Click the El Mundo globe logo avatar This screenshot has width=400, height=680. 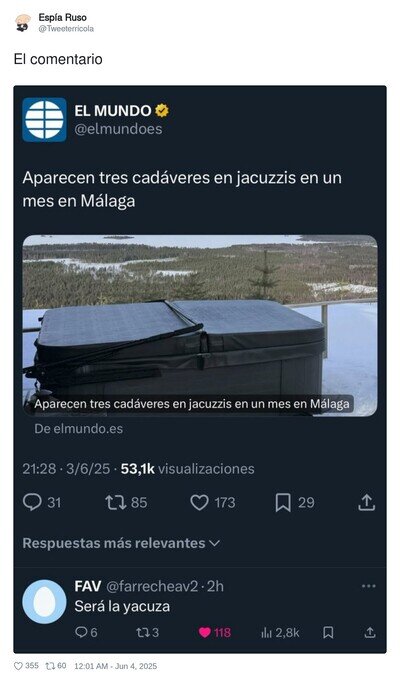click(x=44, y=120)
